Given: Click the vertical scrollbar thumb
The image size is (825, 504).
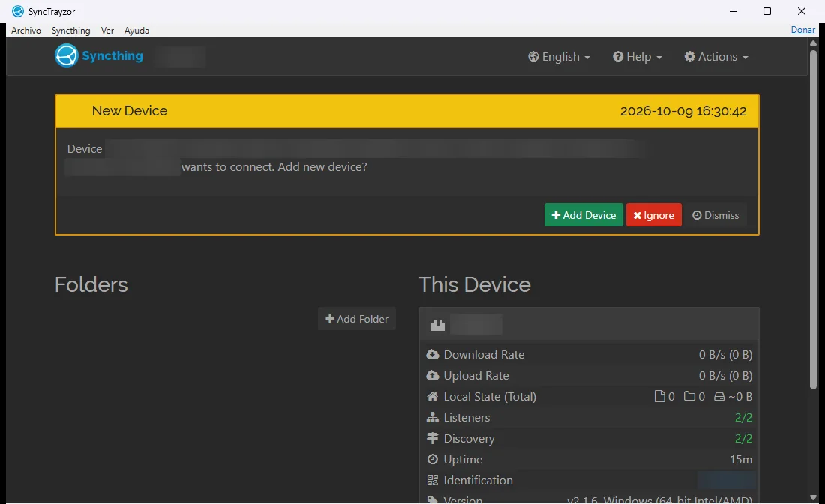Looking at the screenshot, I should tap(813, 218).
